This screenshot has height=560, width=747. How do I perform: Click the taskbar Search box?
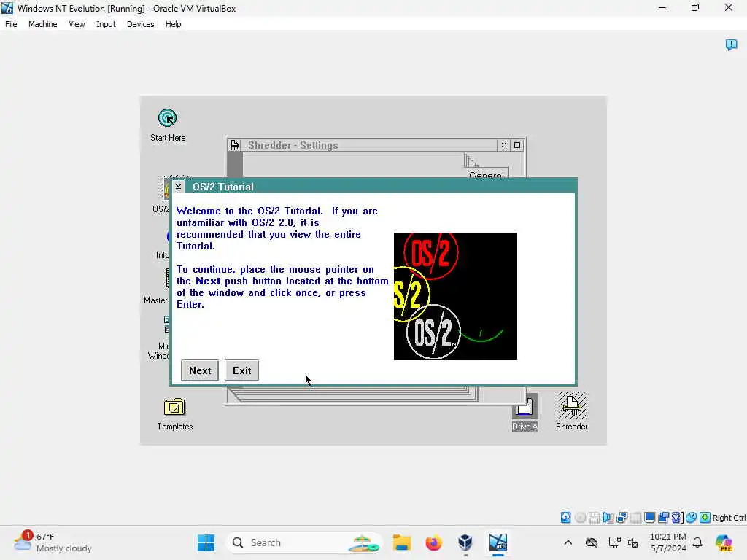[x=303, y=542]
